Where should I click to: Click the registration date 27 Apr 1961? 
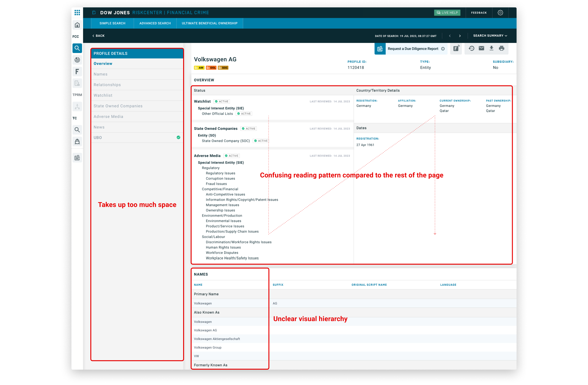[365, 145]
